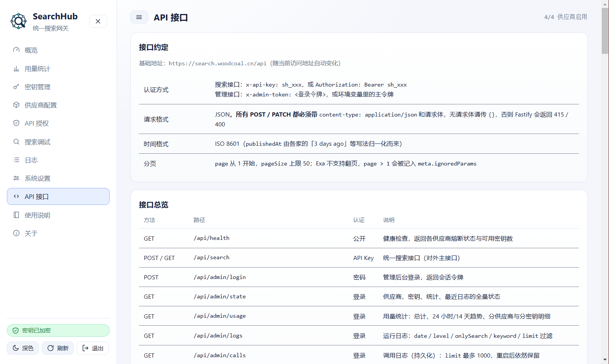Open the 概览 menu item

coord(58,50)
